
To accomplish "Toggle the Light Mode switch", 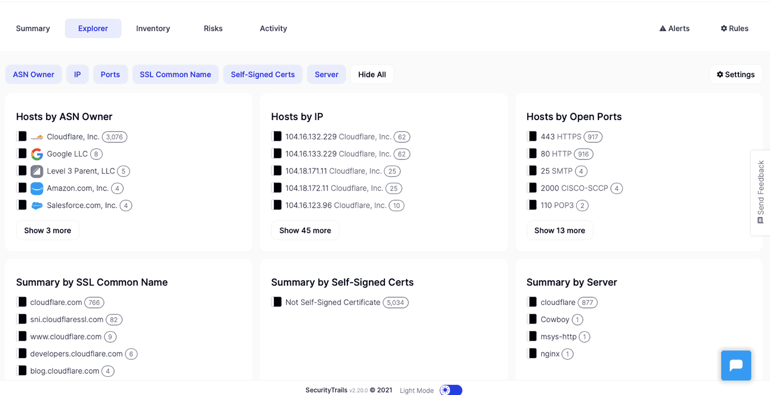I will point(450,390).
